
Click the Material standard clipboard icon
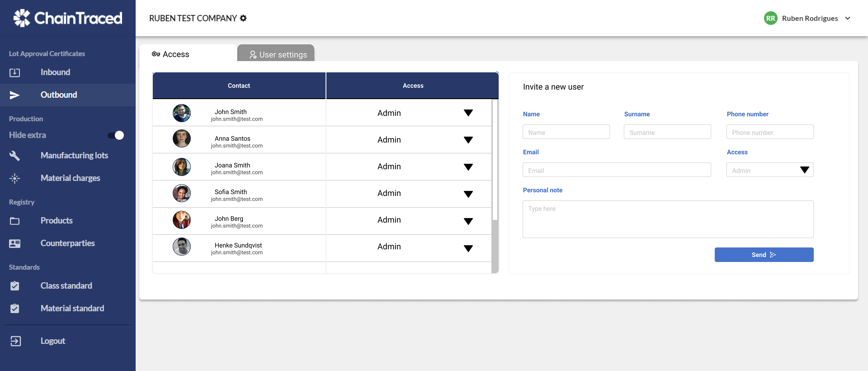(14, 308)
